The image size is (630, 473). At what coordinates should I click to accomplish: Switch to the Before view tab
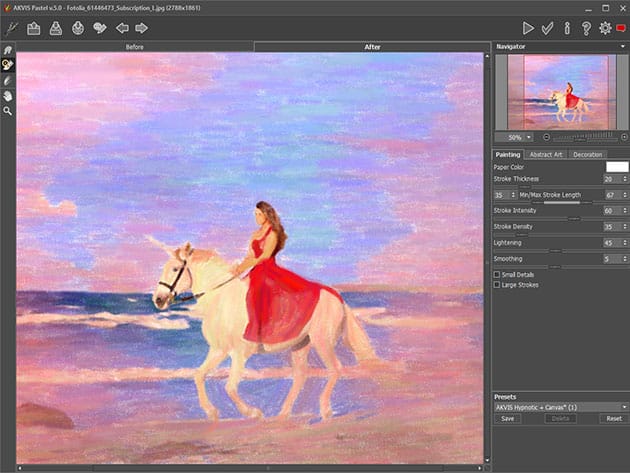(x=136, y=47)
